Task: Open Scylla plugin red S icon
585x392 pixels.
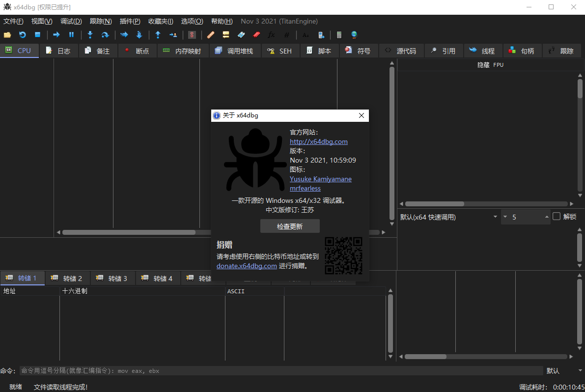Action: (x=192, y=35)
